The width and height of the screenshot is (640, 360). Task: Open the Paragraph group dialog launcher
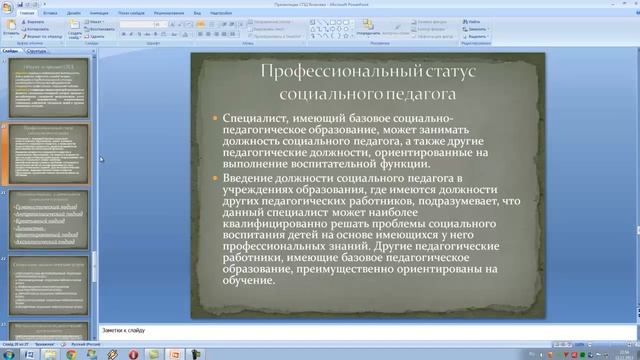click(x=303, y=43)
